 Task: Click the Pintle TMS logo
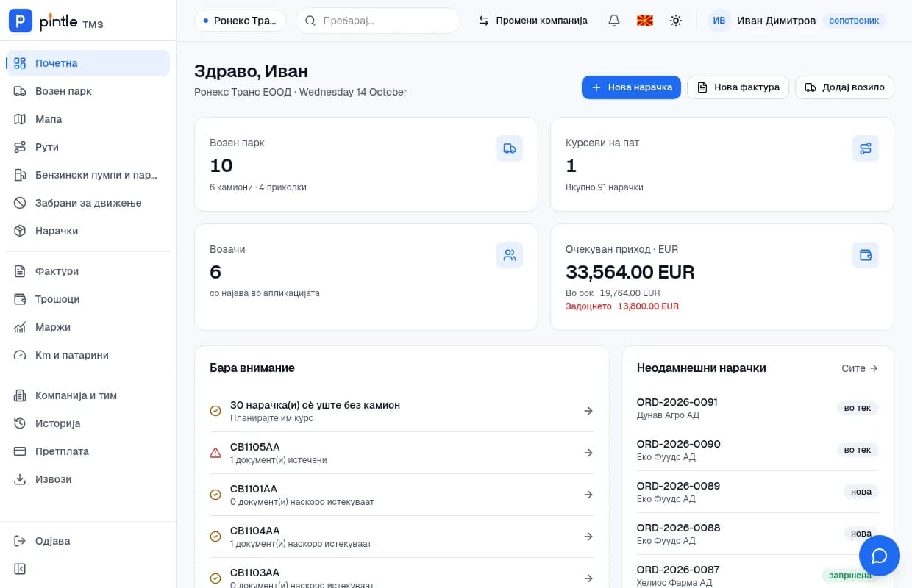pyautogui.click(x=56, y=21)
